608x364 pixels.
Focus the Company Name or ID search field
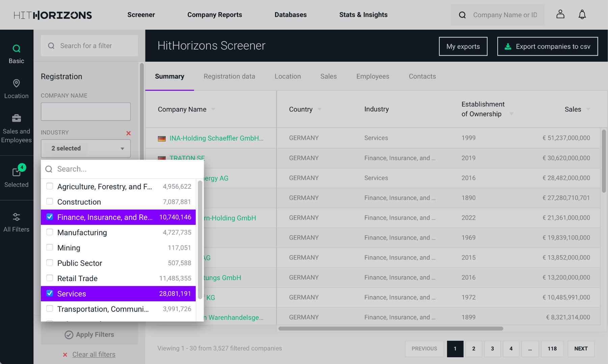point(498,15)
